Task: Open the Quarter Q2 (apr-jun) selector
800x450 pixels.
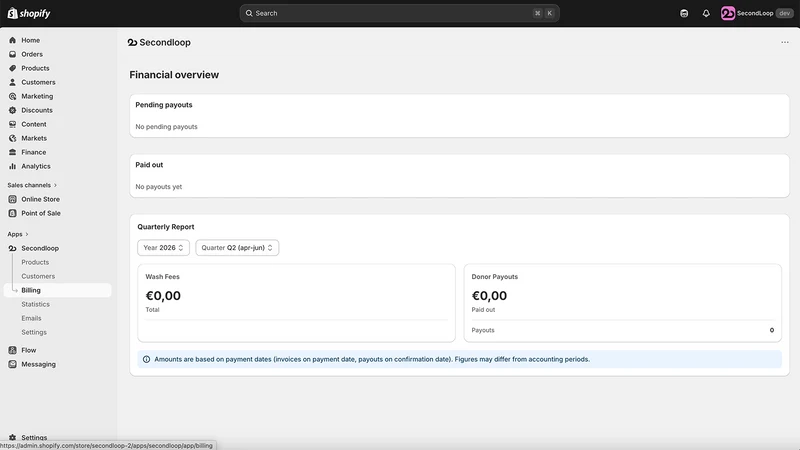Action: point(237,247)
